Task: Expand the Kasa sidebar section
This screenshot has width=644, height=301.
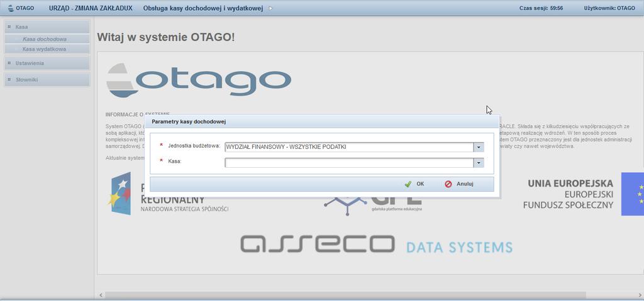Action: pyautogui.click(x=47, y=27)
